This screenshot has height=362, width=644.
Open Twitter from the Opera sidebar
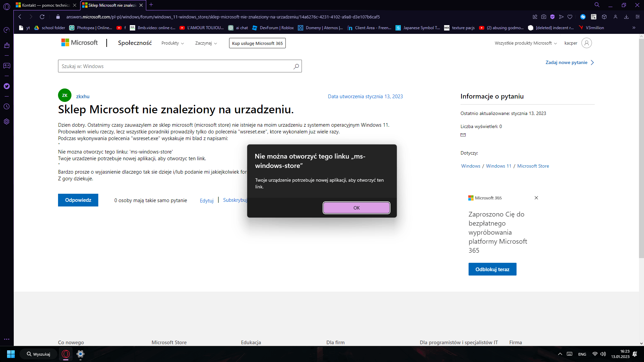(6, 86)
